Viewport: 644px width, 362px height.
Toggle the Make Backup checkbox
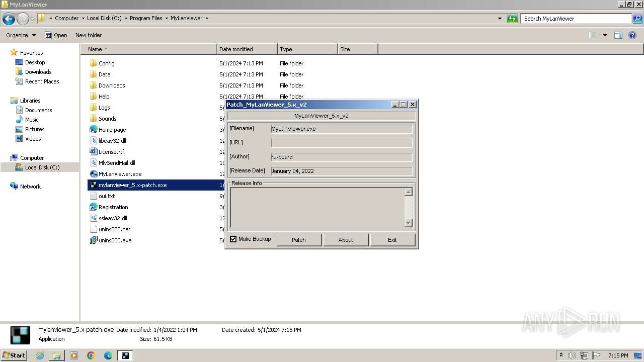point(233,239)
